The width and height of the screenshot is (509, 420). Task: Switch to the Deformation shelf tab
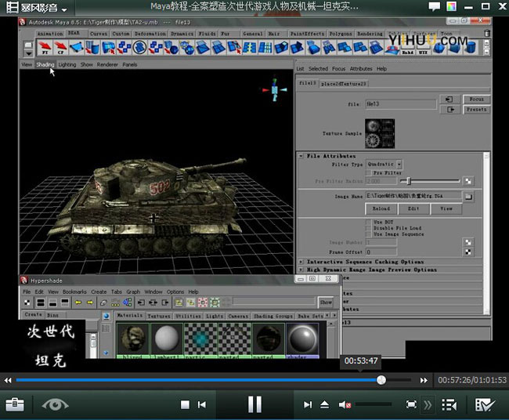coord(150,34)
